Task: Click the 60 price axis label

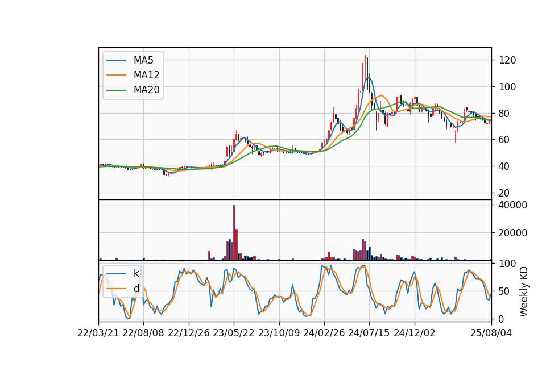Action: pos(504,140)
